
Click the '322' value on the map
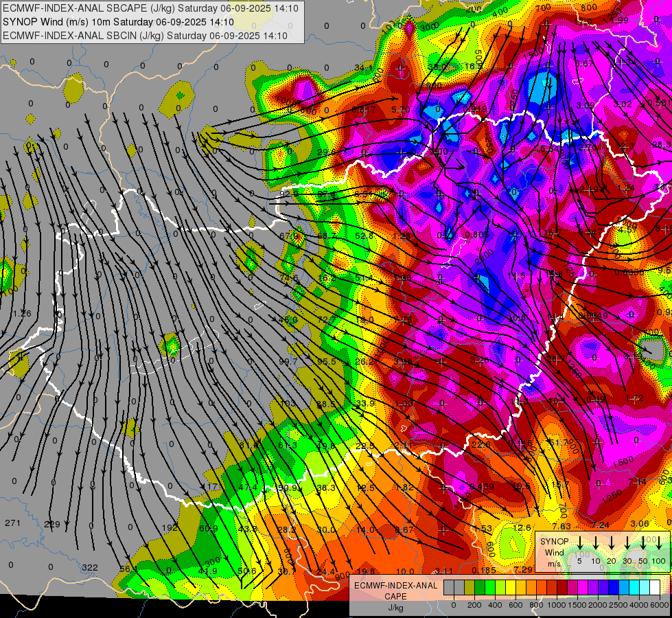click(89, 567)
